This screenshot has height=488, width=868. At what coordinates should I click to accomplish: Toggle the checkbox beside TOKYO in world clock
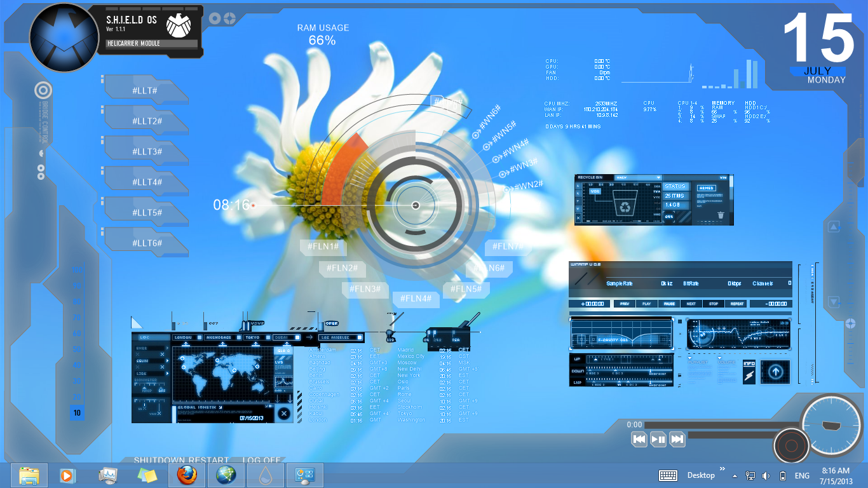pos(268,337)
